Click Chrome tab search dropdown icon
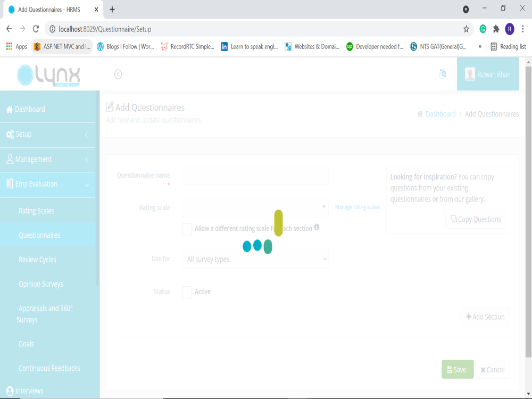Image resolution: width=532 pixels, height=399 pixels. click(x=466, y=10)
